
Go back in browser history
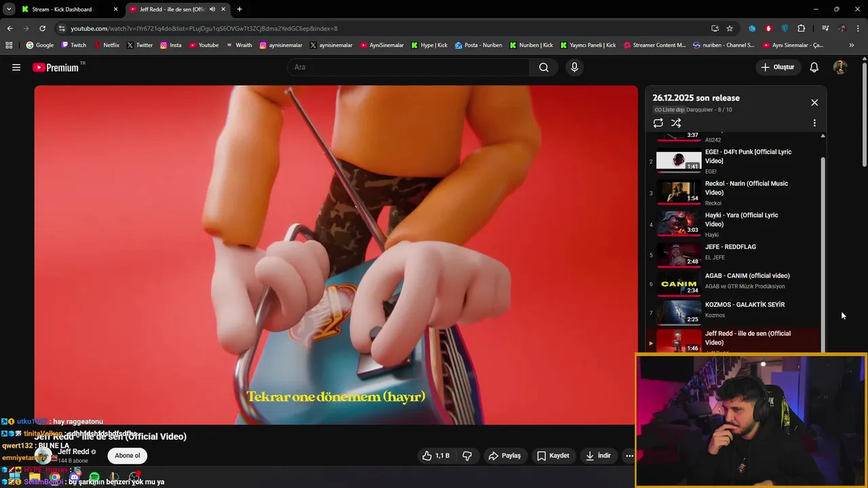[9, 28]
